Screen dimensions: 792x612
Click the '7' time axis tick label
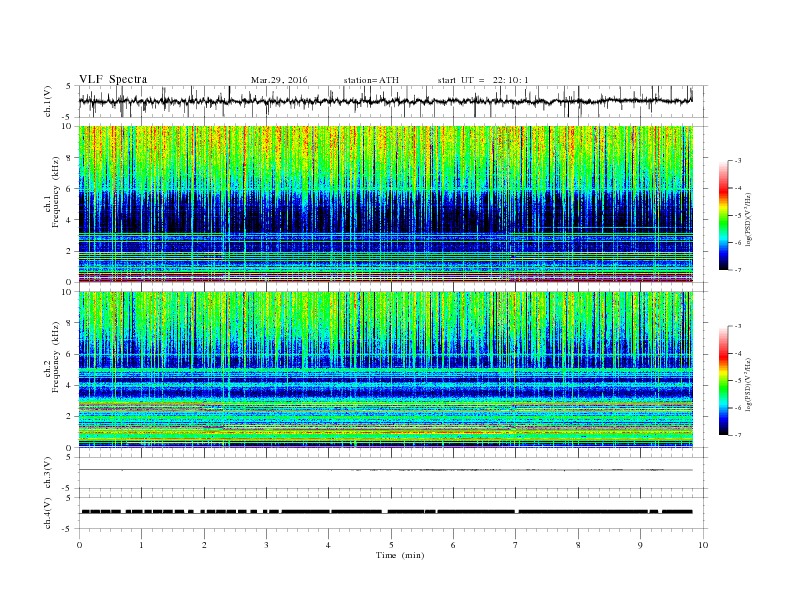pyautogui.click(x=516, y=545)
